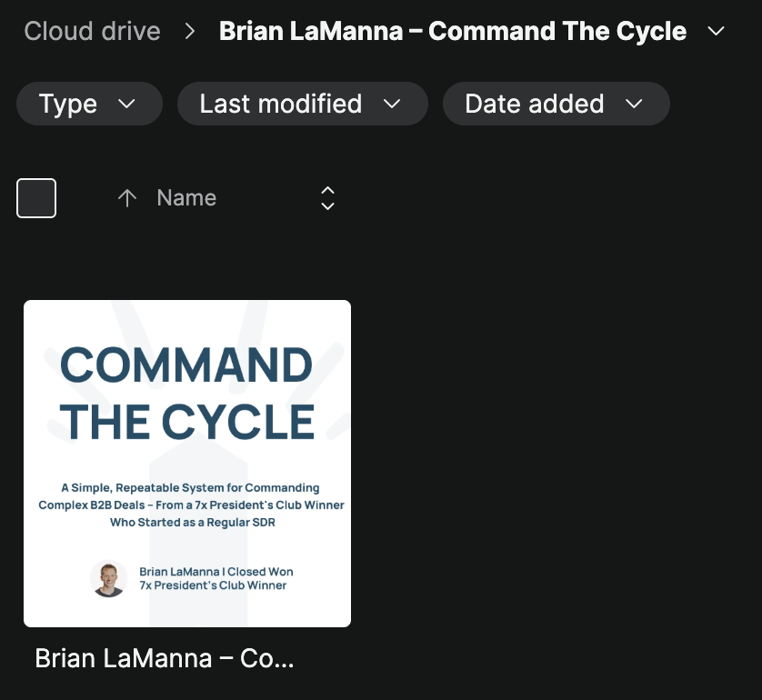Click the COMMAND THE CYCLE cover heading
Screen dimensions: 762x700
(x=187, y=393)
